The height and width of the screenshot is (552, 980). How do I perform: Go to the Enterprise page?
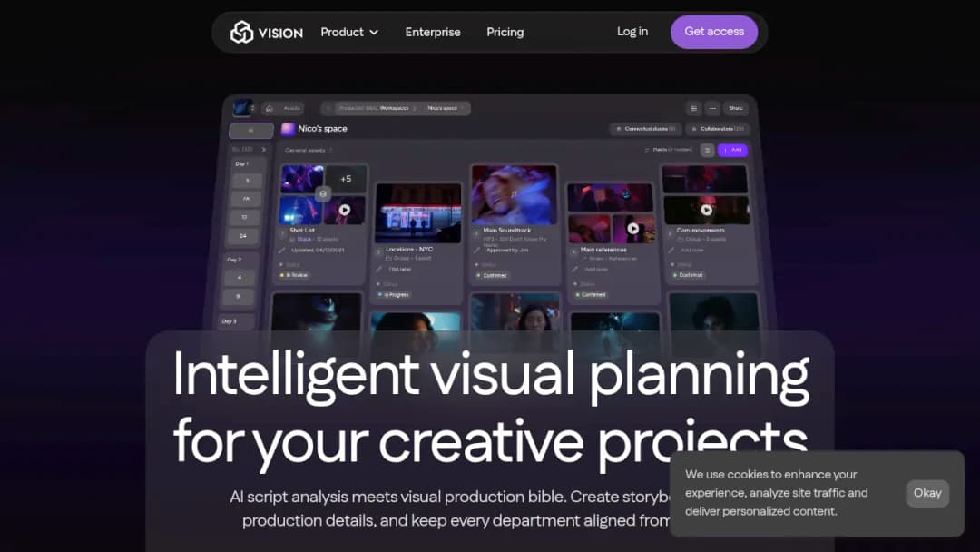(433, 32)
